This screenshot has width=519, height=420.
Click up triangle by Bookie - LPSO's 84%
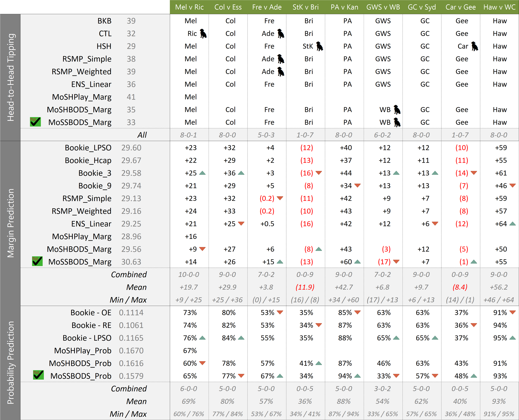[x=241, y=338]
